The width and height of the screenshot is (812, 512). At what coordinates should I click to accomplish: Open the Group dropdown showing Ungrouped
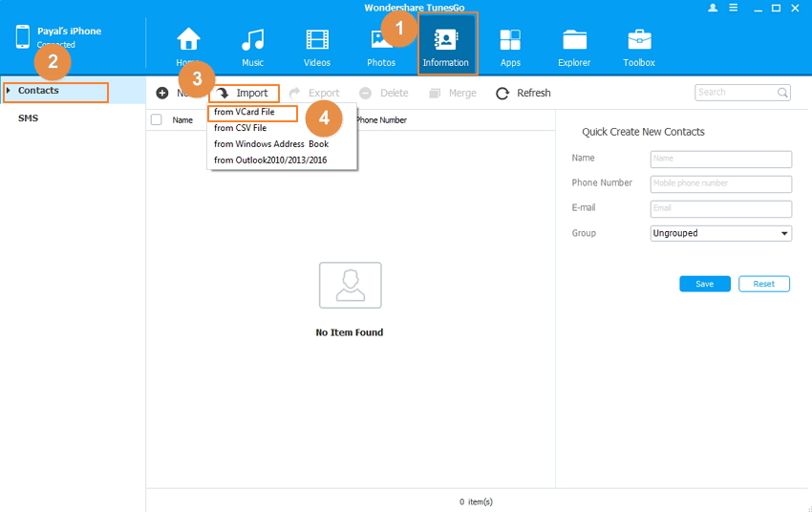(721, 233)
